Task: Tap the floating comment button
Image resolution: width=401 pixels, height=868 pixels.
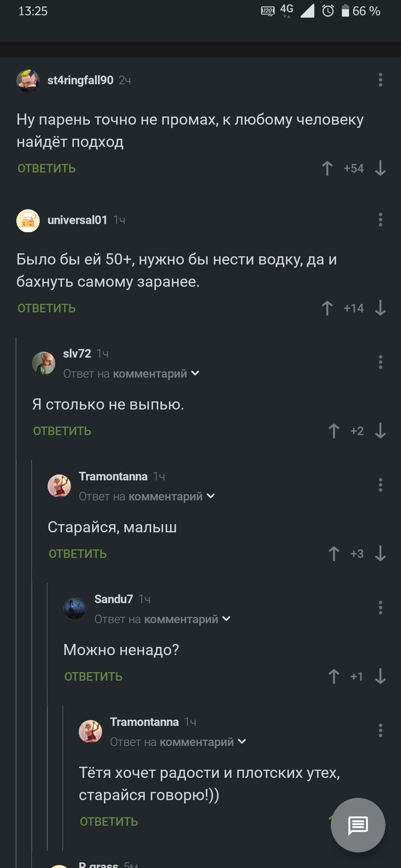Action: (357, 825)
